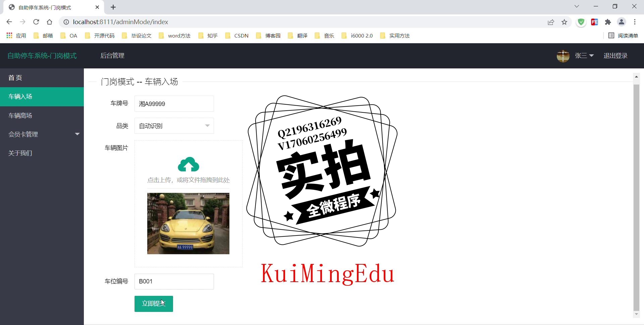This screenshot has height=325, width=644.
Task: Click the browser back arrow
Action: tap(9, 22)
